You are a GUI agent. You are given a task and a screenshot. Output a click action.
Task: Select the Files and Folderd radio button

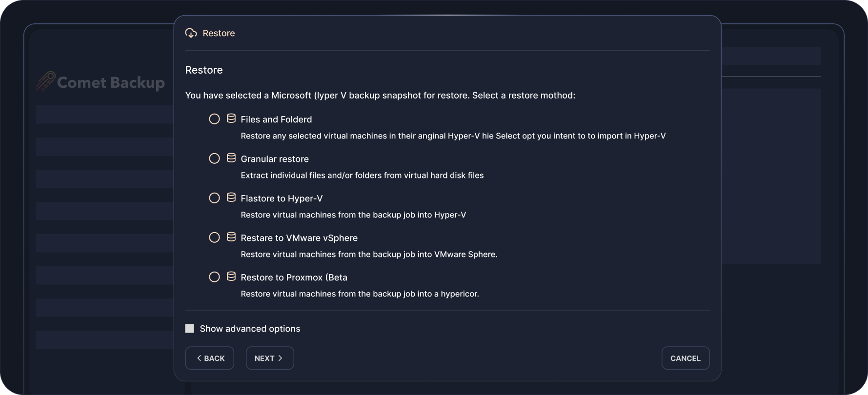[x=214, y=119]
